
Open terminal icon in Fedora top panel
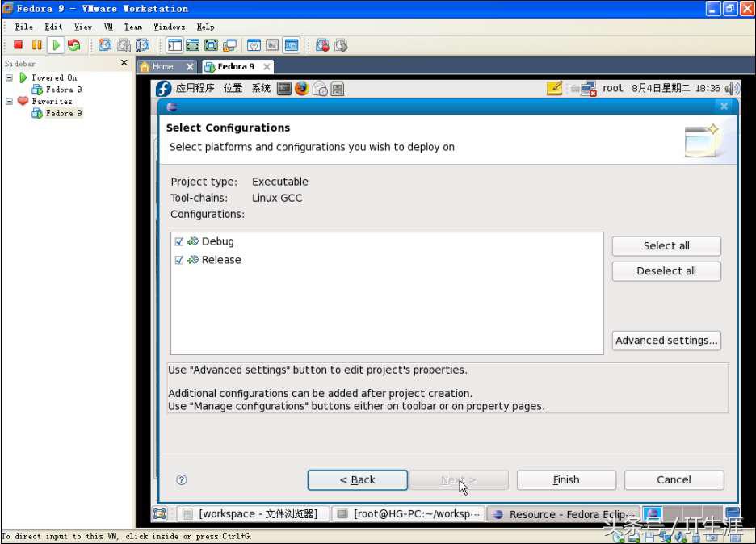284,88
